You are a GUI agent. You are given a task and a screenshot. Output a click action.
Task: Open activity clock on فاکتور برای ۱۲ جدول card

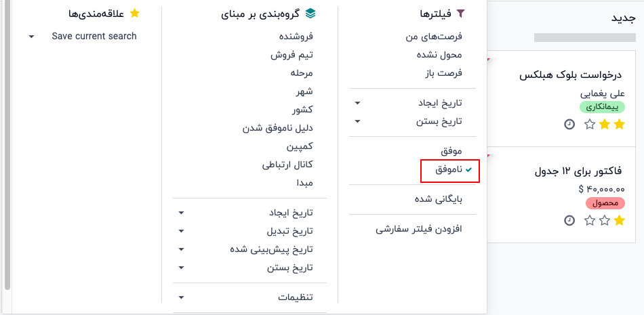[x=569, y=220]
